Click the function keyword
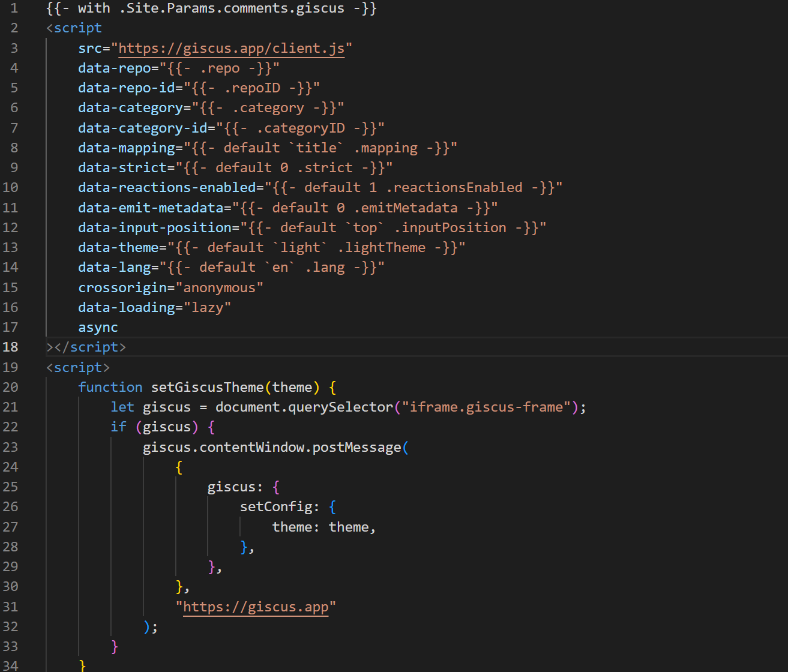The height and width of the screenshot is (672, 788). pos(110,387)
